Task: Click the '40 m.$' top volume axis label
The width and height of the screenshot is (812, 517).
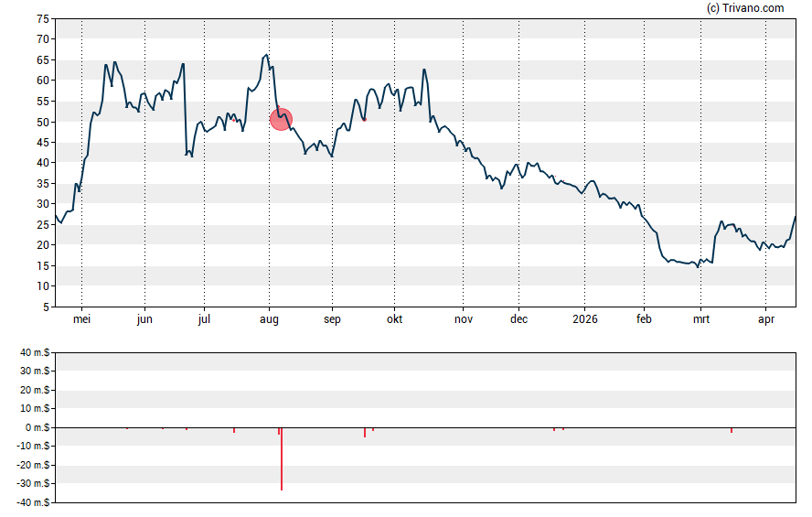Action: click(x=33, y=353)
